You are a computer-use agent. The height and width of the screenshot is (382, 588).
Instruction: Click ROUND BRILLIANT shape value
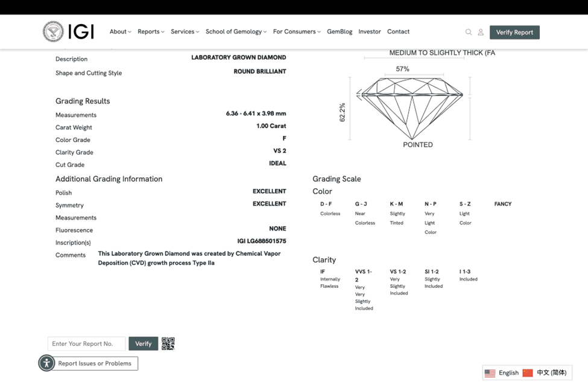(260, 71)
